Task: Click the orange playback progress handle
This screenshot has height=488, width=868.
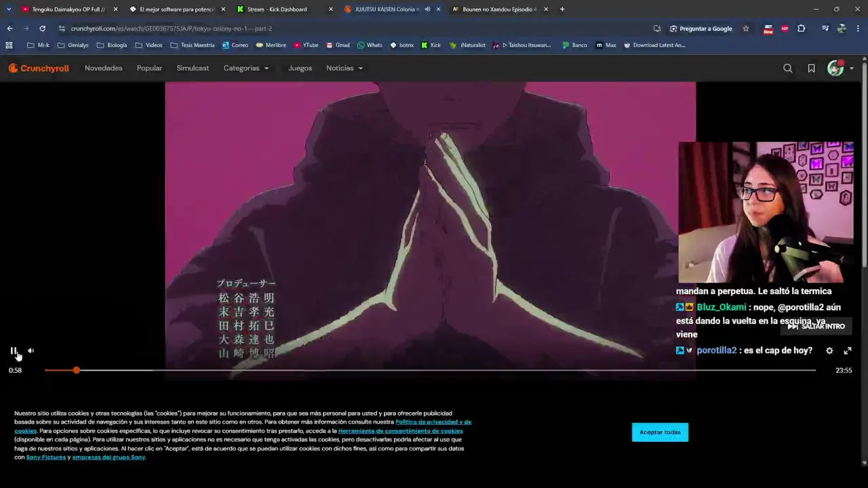Action: coord(77,370)
